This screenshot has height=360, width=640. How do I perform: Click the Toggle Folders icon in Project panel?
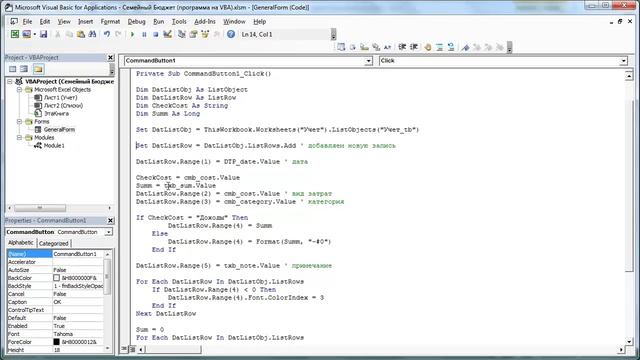pyautogui.click(x=38, y=69)
